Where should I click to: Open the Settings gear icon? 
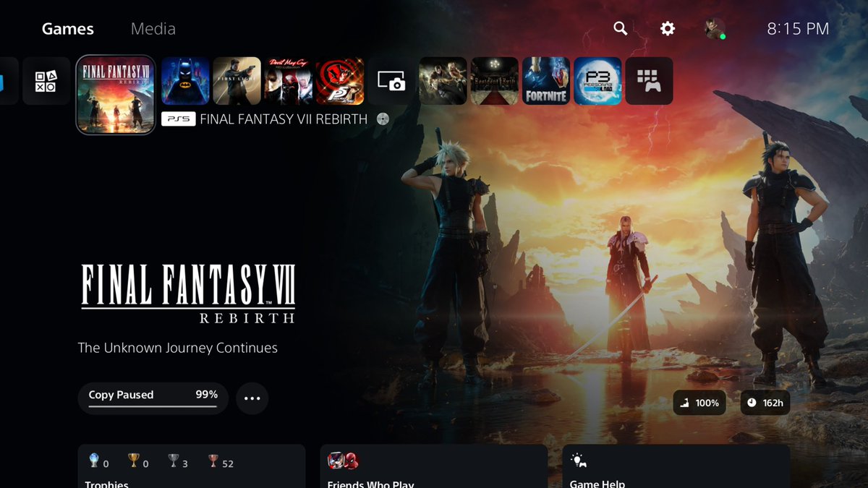click(668, 28)
